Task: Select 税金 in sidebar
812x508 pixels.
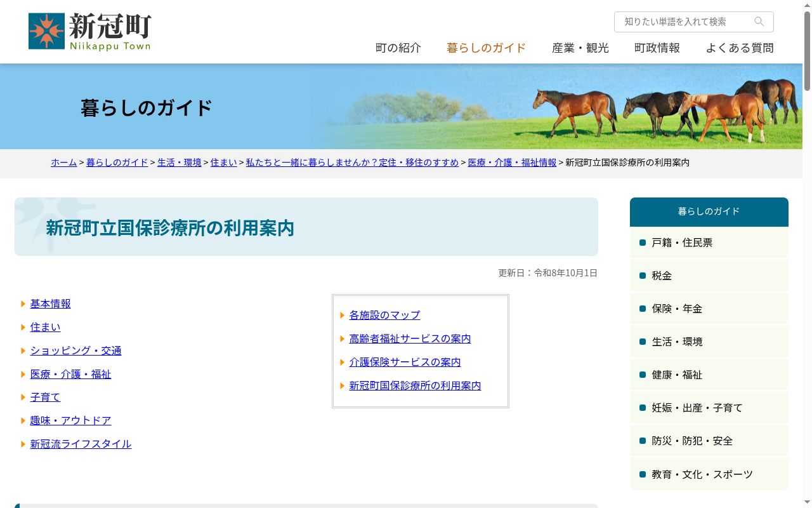Action: [x=709, y=276]
